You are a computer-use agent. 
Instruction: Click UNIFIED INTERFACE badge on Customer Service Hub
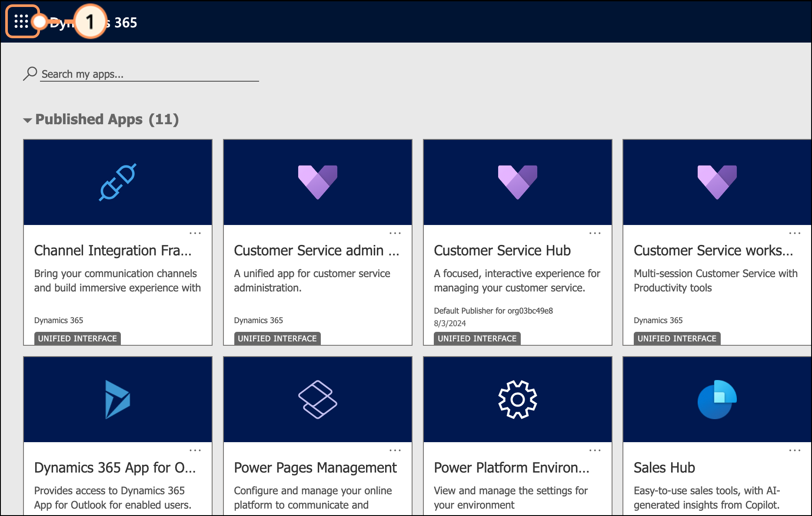pyautogui.click(x=477, y=338)
